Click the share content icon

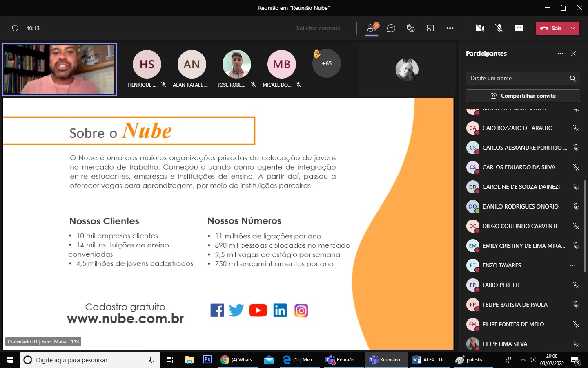[519, 28]
